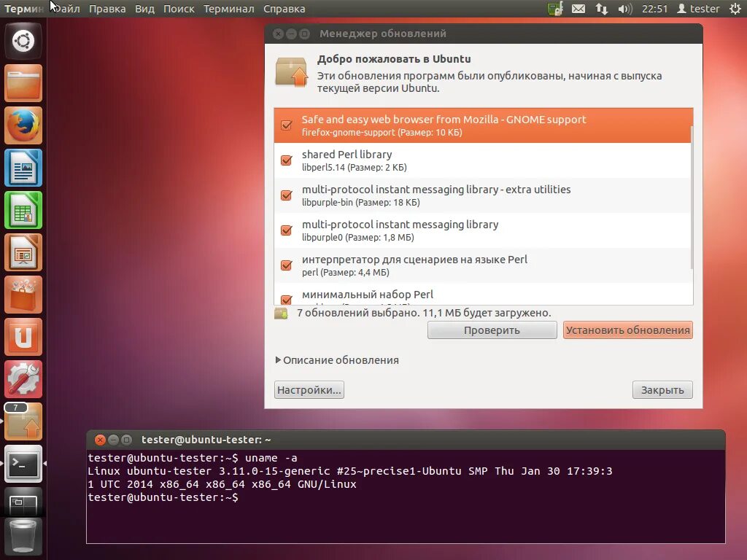Select 'multi-protocol instant messaging library - extra utilities' row
Image resolution: width=747 pixels, height=560 pixels.
tap(483, 195)
